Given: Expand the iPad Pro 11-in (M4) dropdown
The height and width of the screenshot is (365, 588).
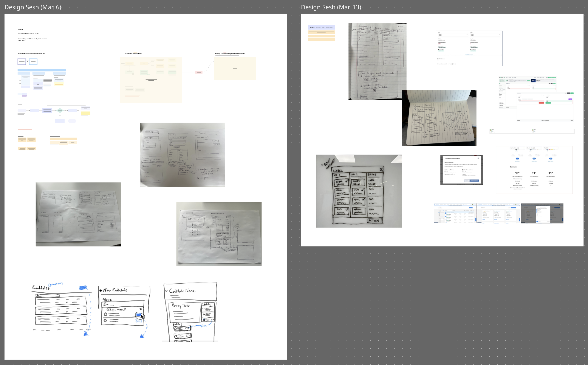Looking at the screenshot, I should coord(517,148).
